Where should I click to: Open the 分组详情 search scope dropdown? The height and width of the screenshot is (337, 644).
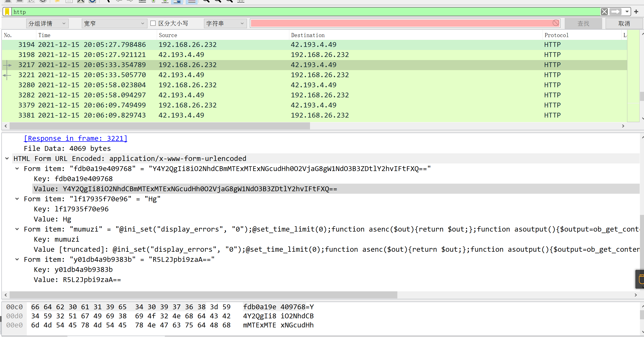[x=47, y=23]
